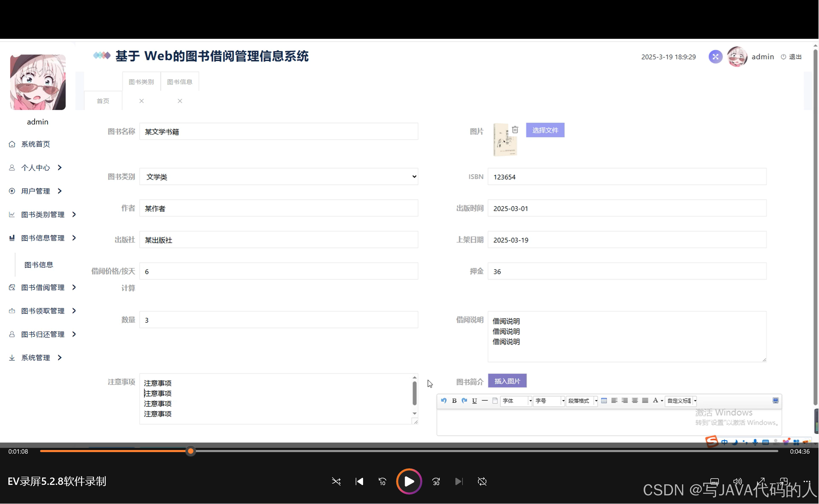The image size is (819, 504).
Task: Open the font color A icon
Action: coord(656,401)
